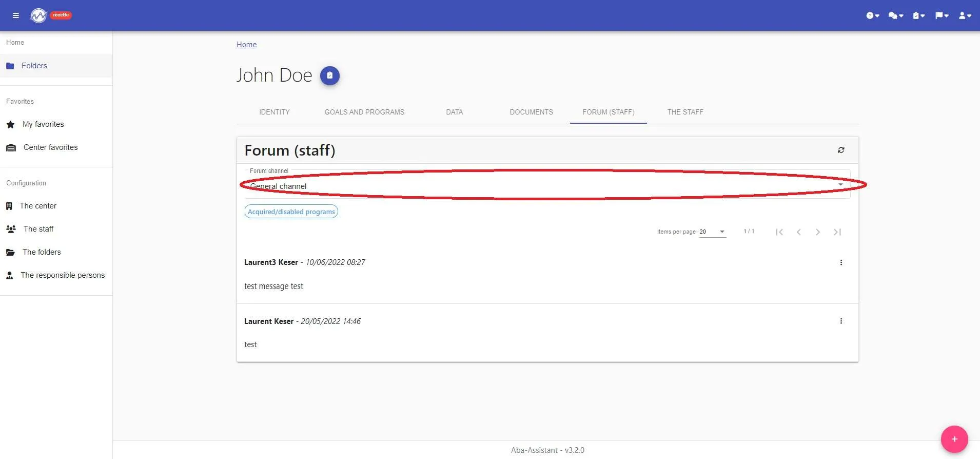Switch to the Identity tab
The height and width of the screenshot is (459, 980).
coord(275,112)
